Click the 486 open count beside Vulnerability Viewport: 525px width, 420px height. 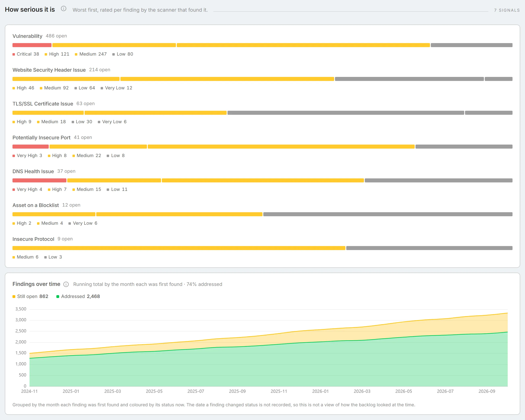coord(56,36)
